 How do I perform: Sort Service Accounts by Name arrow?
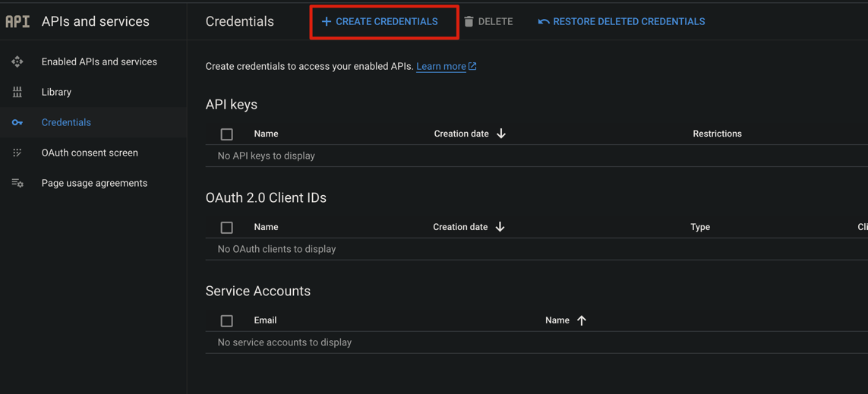[581, 320]
